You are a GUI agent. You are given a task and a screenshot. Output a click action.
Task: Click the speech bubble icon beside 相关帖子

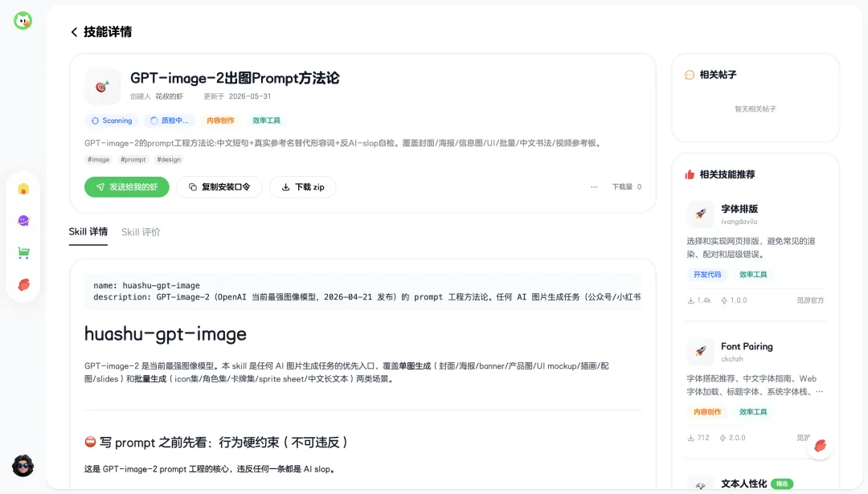690,75
